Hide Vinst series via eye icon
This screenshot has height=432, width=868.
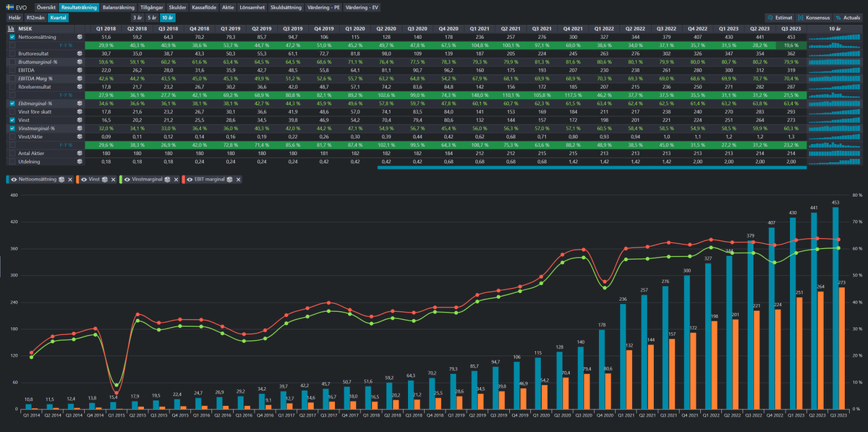(84, 179)
